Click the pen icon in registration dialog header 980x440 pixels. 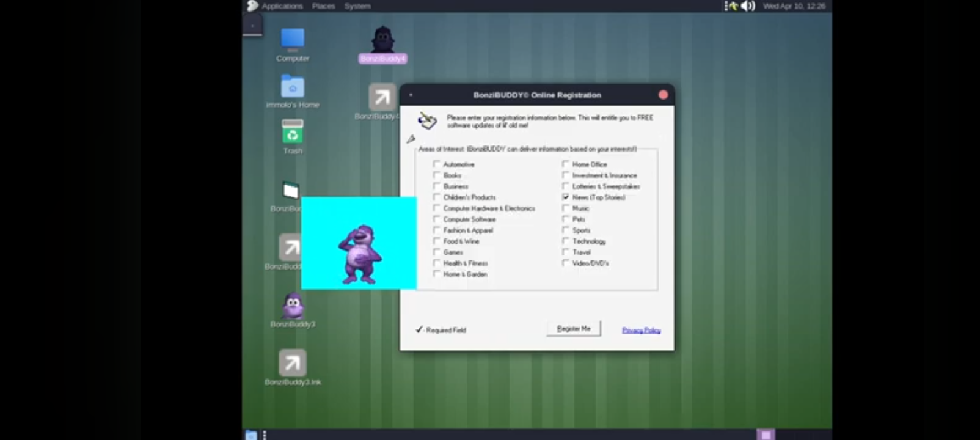(427, 120)
